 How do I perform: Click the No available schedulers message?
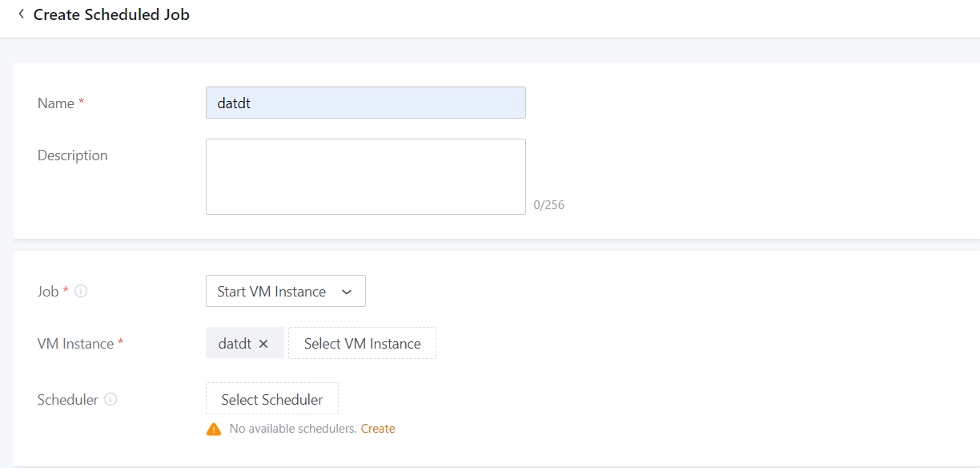pyautogui.click(x=292, y=429)
